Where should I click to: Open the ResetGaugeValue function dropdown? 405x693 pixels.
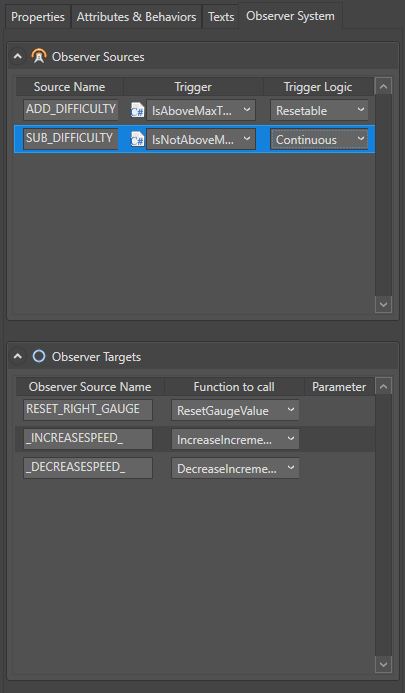(235, 410)
